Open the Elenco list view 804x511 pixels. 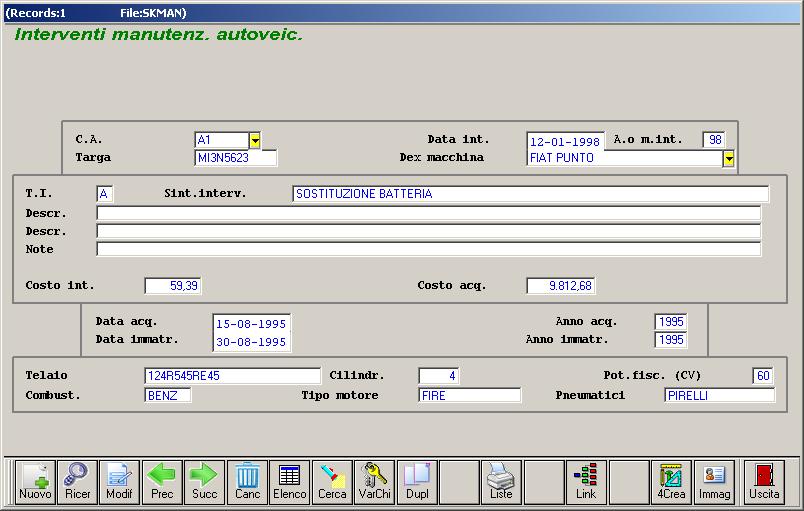[x=290, y=482]
